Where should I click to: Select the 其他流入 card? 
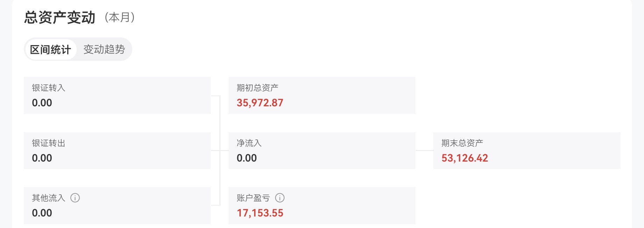(x=117, y=206)
